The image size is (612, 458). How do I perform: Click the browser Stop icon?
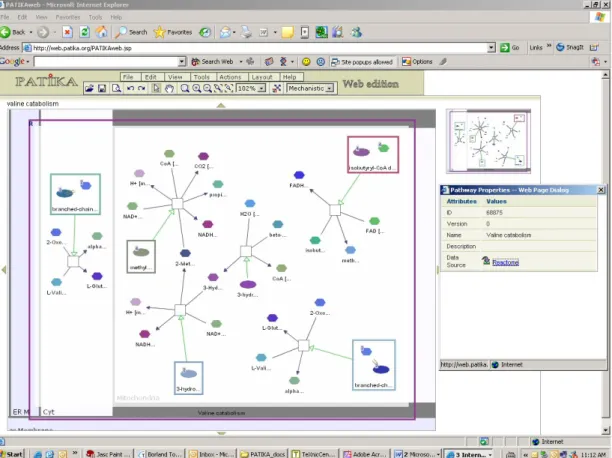68,32
